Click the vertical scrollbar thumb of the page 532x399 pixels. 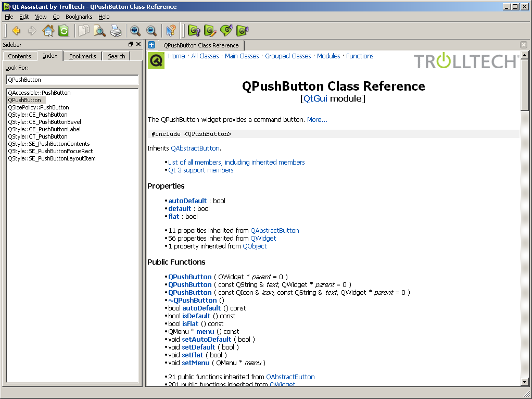click(x=525, y=84)
